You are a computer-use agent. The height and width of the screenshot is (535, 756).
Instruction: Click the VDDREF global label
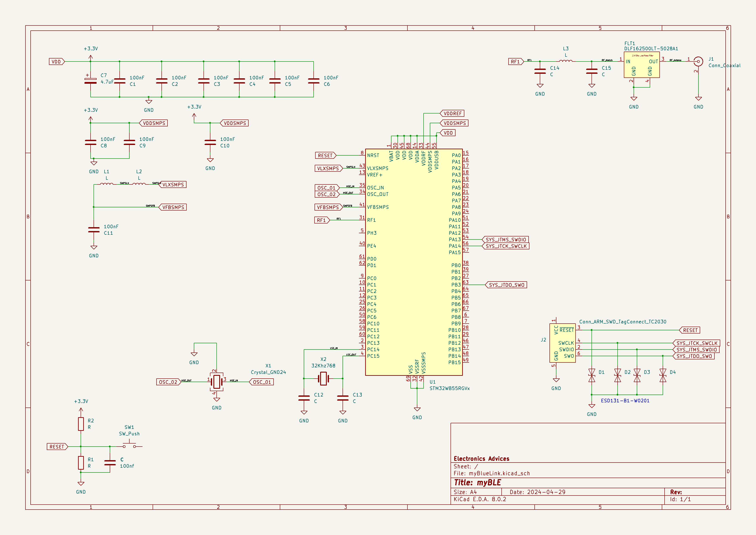pyautogui.click(x=452, y=113)
